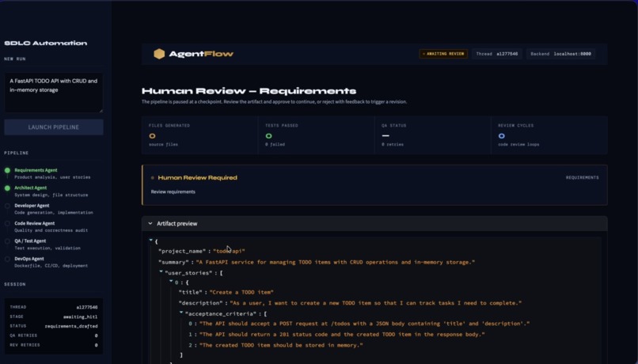Click the pipeline paused checkpoint description text
Screen dimensions: 638x364
274,101
